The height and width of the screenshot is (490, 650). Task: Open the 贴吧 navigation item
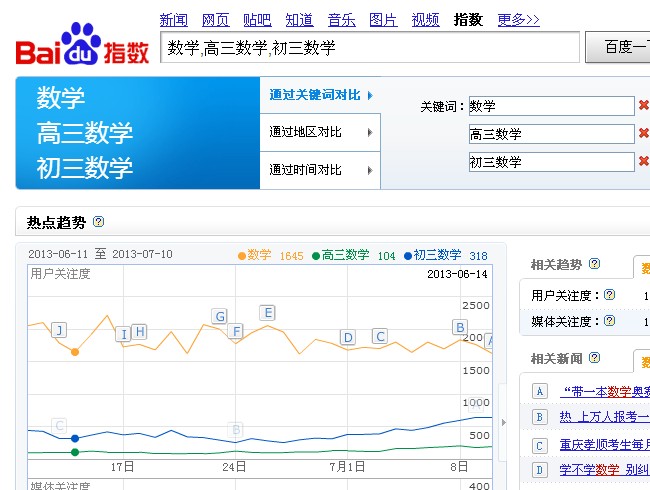pyautogui.click(x=257, y=19)
